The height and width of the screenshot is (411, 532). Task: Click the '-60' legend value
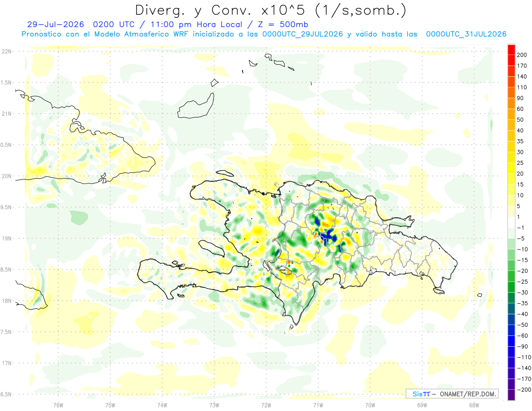pos(522,335)
